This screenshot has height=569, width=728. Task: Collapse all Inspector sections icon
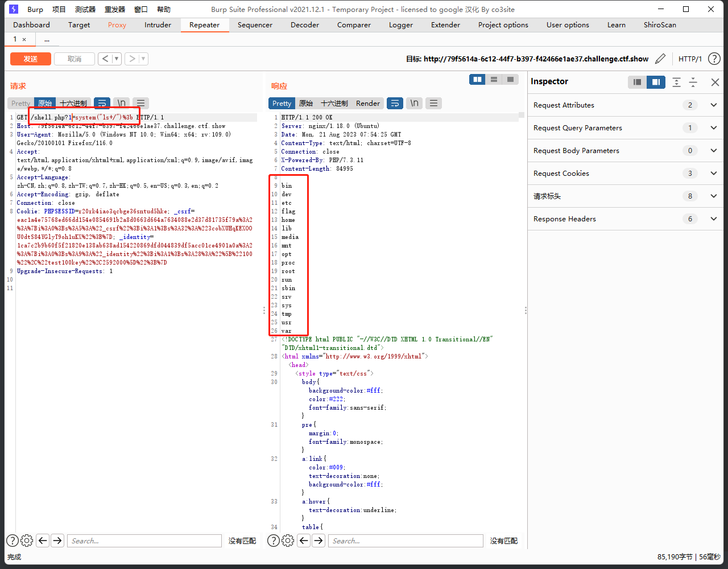point(693,82)
